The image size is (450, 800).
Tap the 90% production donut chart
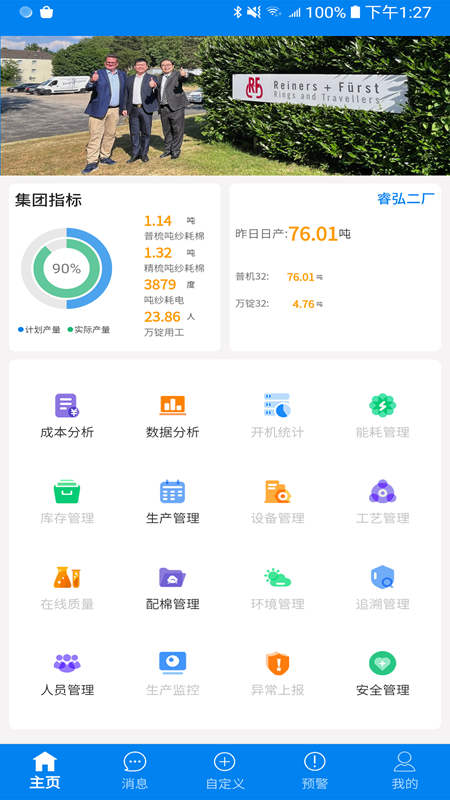tap(66, 268)
